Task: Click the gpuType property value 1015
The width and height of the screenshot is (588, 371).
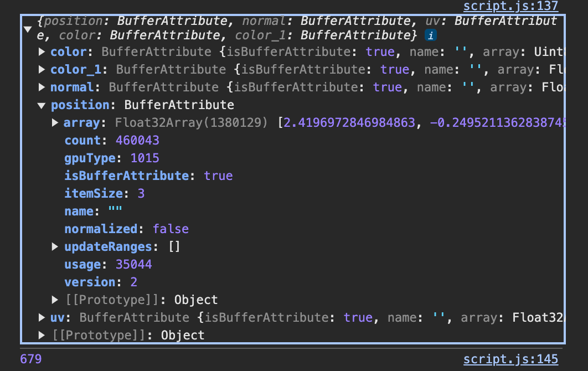Action: tap(145, 158)
